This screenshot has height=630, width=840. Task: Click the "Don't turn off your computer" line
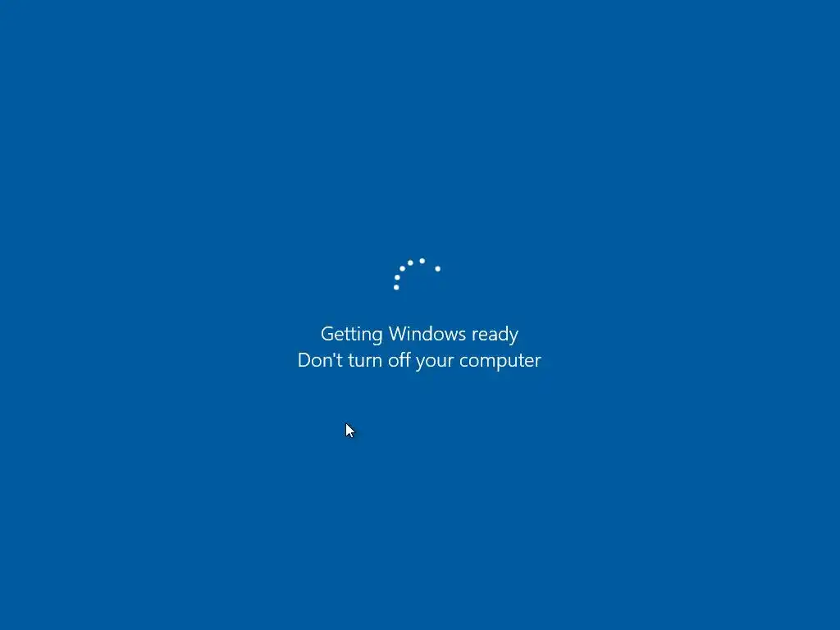point(419,360)
